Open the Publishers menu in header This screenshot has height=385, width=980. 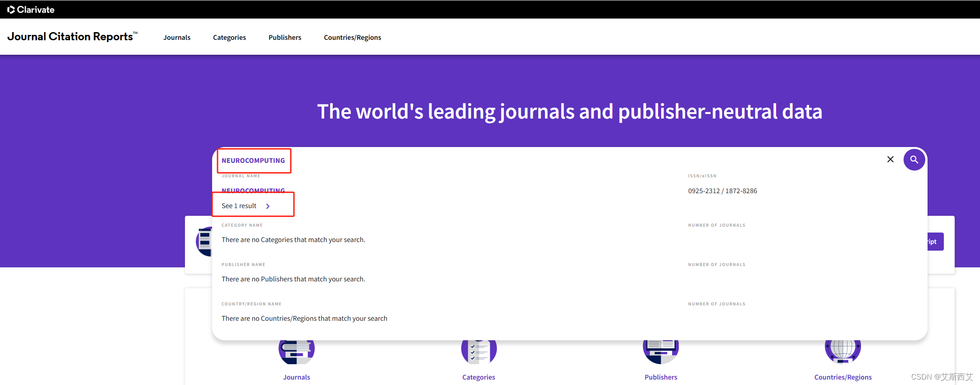[x=285, y=38]
